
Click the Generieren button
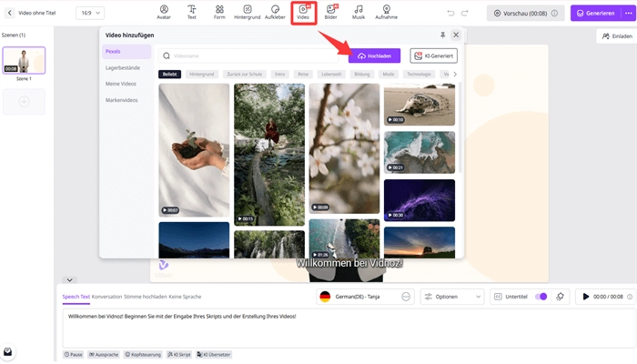click(596, 13)
